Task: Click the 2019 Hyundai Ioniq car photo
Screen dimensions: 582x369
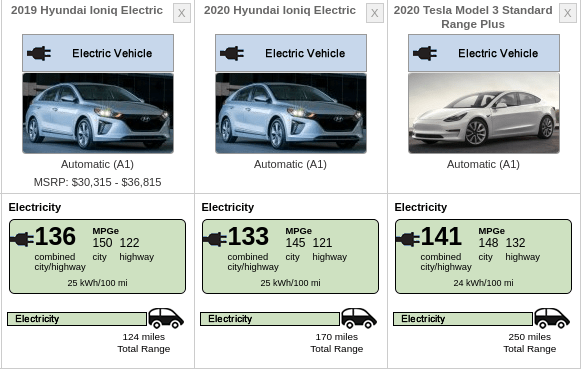Action: [x=98, y=113]
